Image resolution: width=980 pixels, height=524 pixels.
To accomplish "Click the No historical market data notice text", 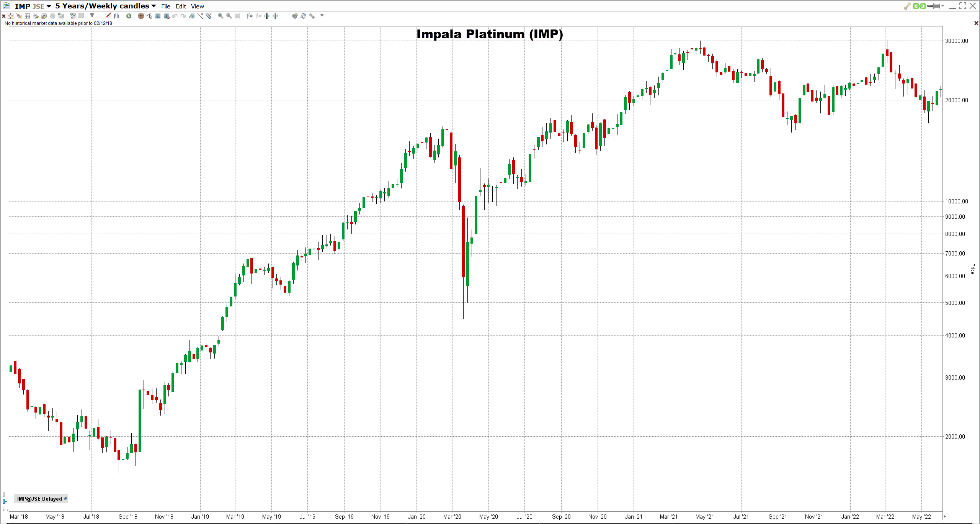I will coord(58,23).
